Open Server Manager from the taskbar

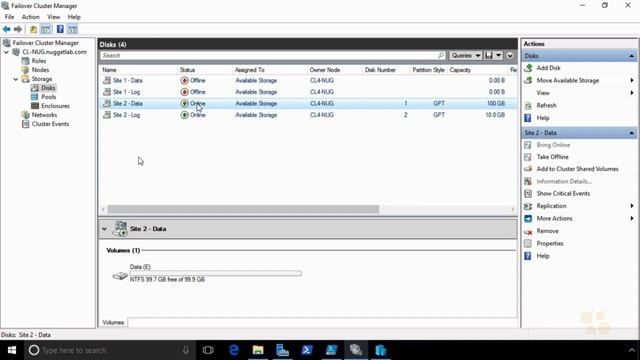point(282,350)
